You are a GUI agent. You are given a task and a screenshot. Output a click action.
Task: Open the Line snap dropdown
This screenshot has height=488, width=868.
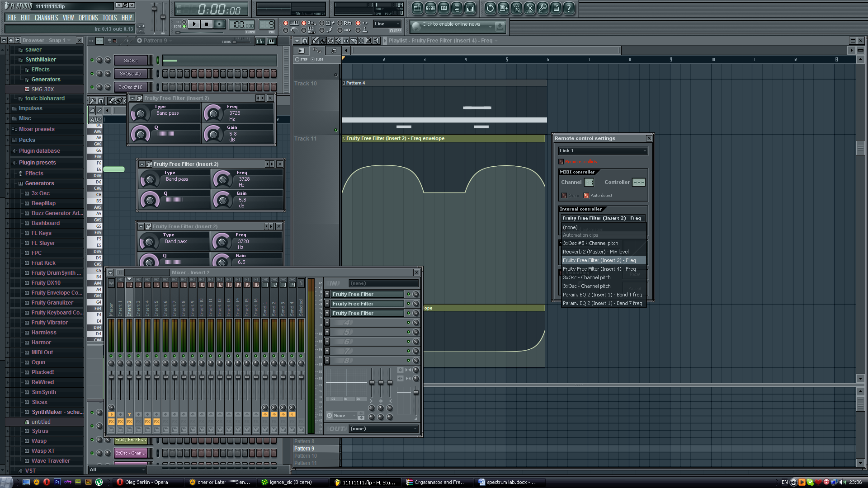[387, 24]
